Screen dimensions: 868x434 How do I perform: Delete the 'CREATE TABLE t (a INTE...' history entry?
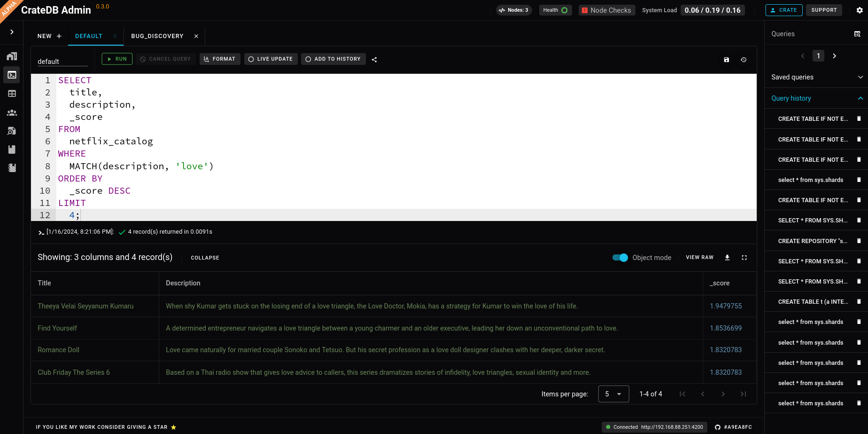point(859,301)
